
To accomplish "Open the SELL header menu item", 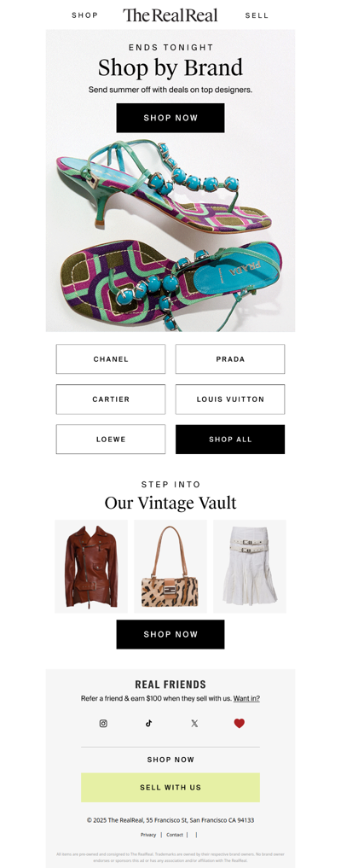I will pyautogui.click(x=257, y=15).
